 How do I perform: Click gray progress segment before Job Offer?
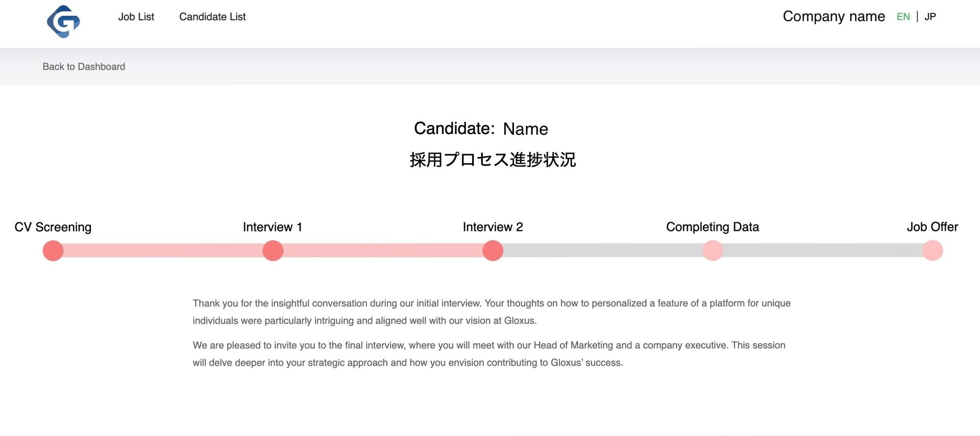pos(822,250)
